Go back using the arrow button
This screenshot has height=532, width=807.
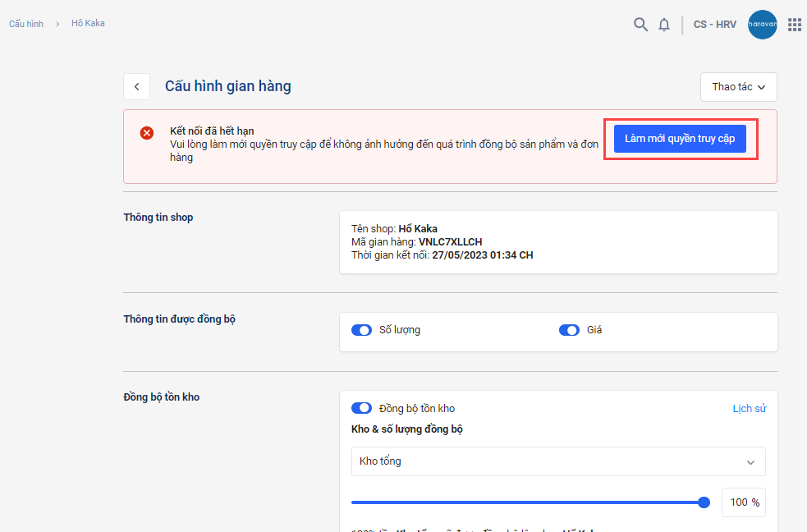pyautogui.click(x=136, y=86)
